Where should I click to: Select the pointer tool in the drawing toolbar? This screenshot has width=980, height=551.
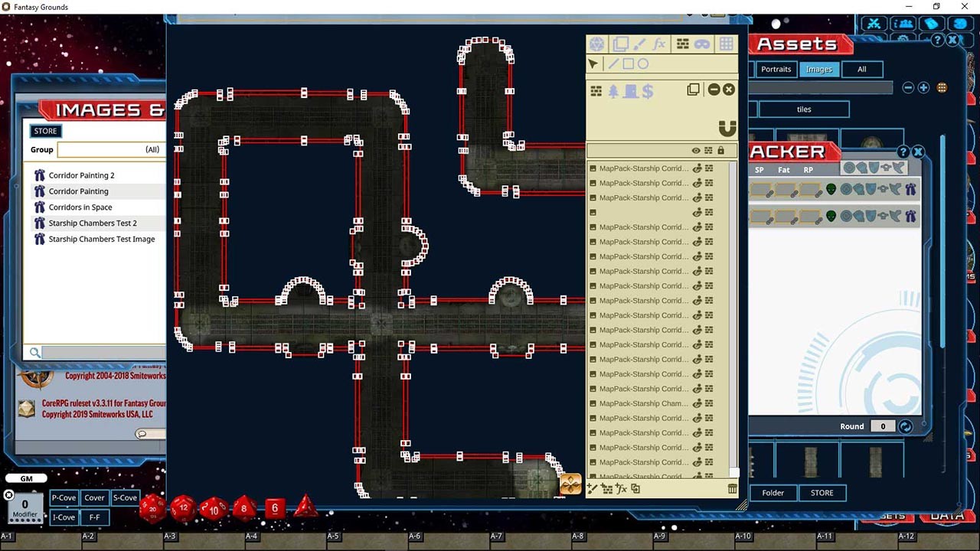[593, 63]
